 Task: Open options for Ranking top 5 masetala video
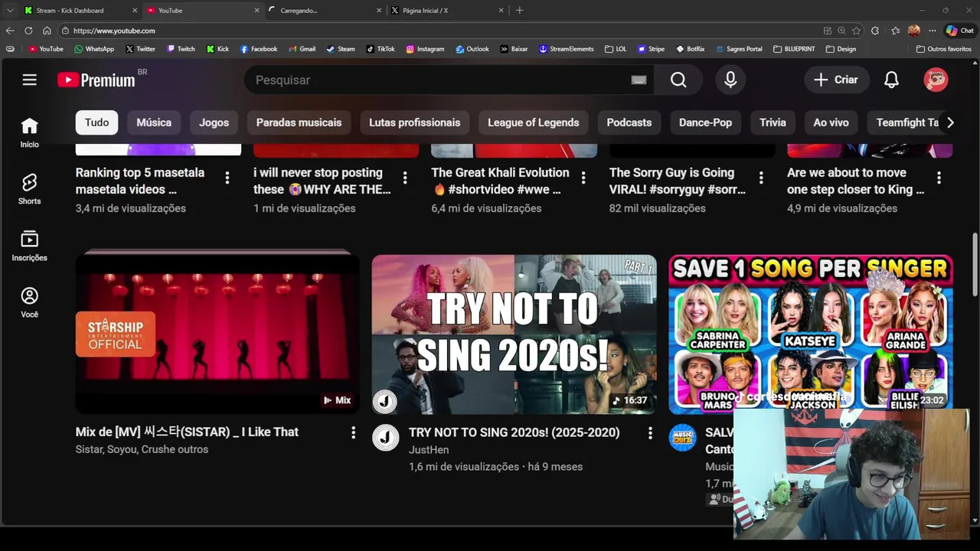pyautogui.click(x=227, y=178)
